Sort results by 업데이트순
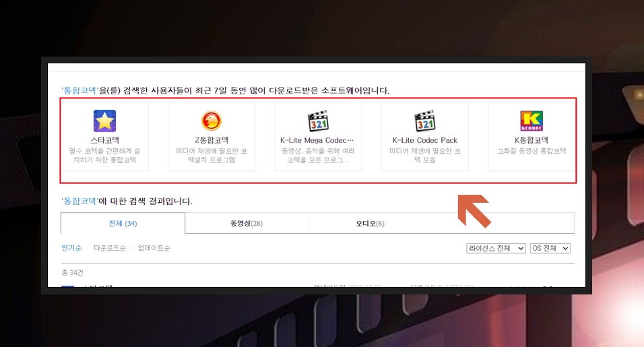This screenshot has height=347, width=644. pos(154,248)
